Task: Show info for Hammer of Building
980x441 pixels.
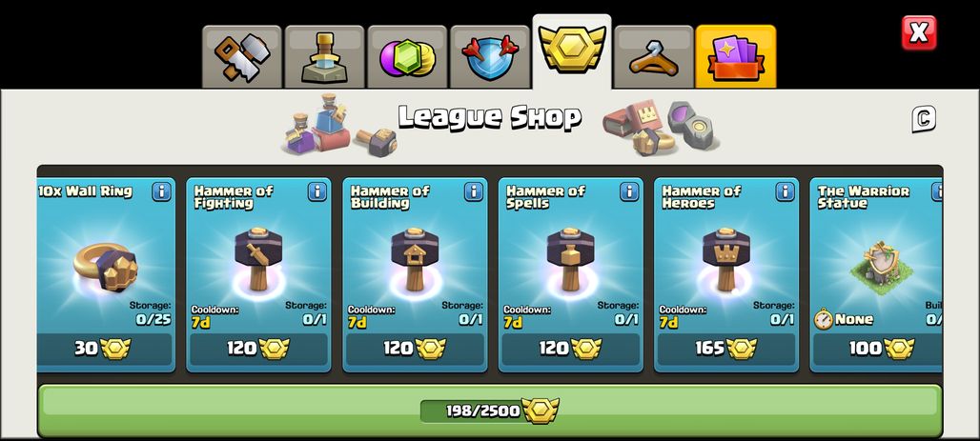Action: pyautogui.click(x=474, y=191)
